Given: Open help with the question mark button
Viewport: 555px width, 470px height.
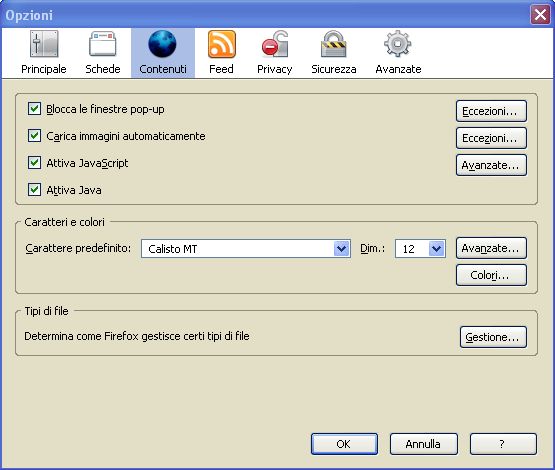Looking at the screenshot, I should pos(503,444).
